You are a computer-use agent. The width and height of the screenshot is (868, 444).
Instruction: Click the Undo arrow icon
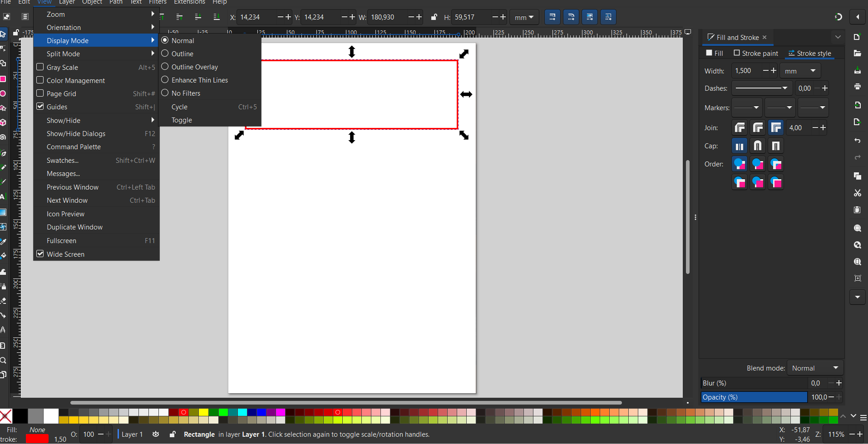coord(857,141)
